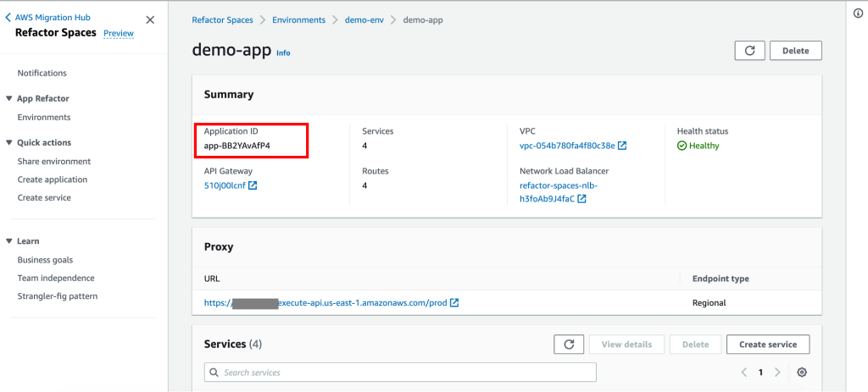Click external link icon after the proxy URL

click(x=454, y=303)
